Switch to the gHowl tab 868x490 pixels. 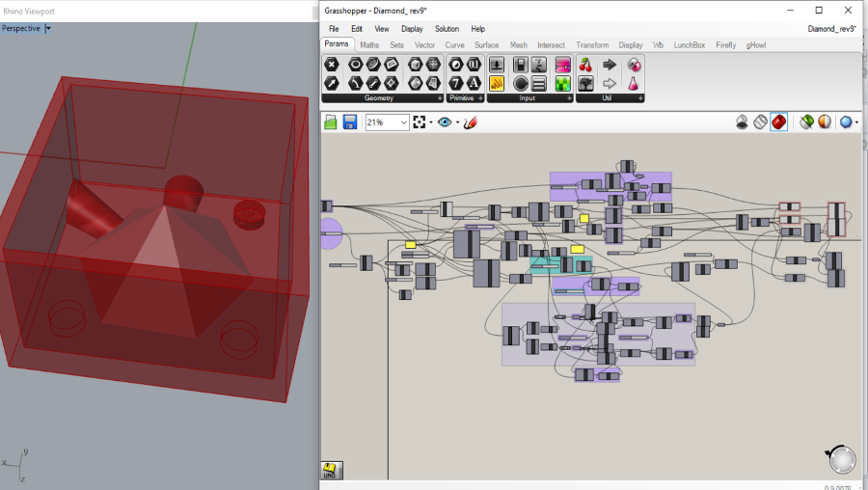pos(755,44)
